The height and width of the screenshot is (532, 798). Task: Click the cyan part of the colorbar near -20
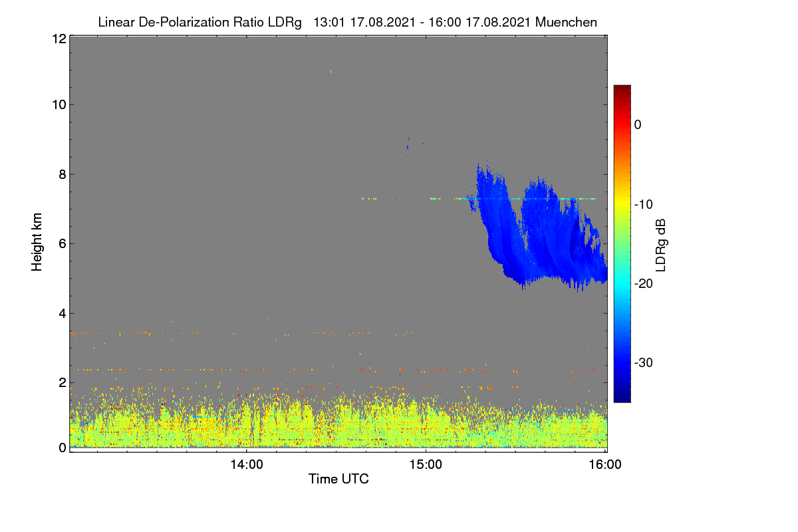(x=622, y=283)
